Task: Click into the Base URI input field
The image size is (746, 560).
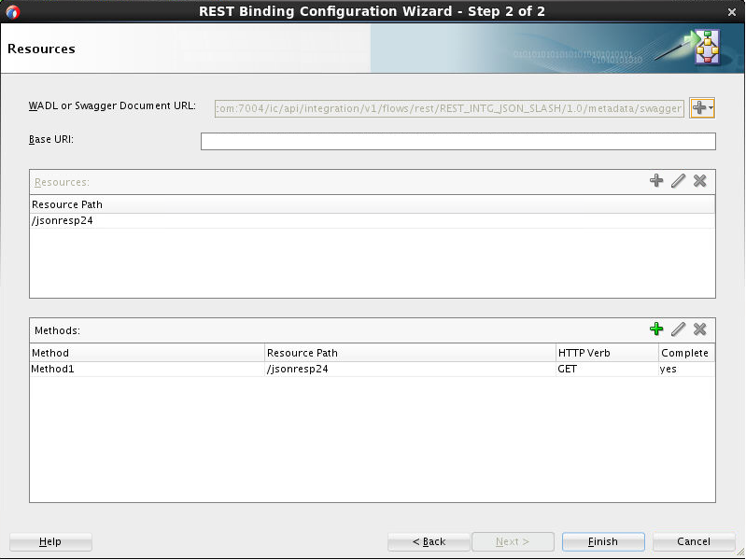Action: click(458, 141)
